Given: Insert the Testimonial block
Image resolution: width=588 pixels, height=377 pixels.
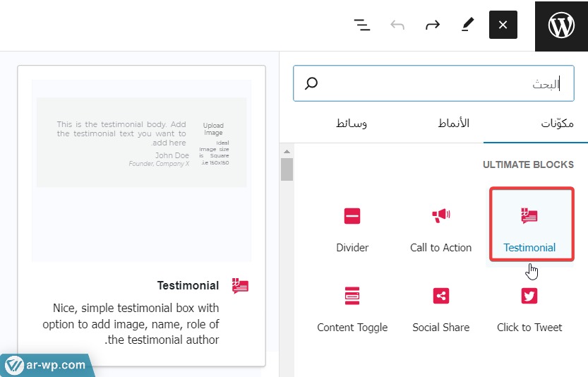Looking at the screenshot, I should [529, 225].
